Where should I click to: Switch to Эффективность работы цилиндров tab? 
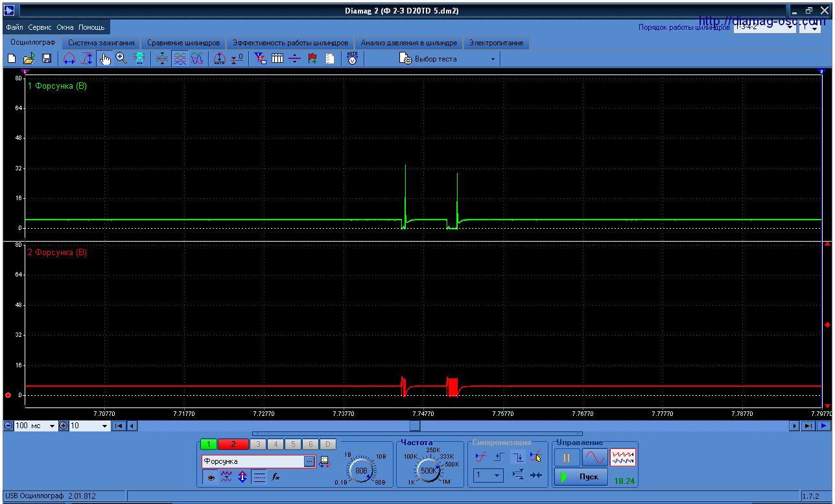click(290, 43)
